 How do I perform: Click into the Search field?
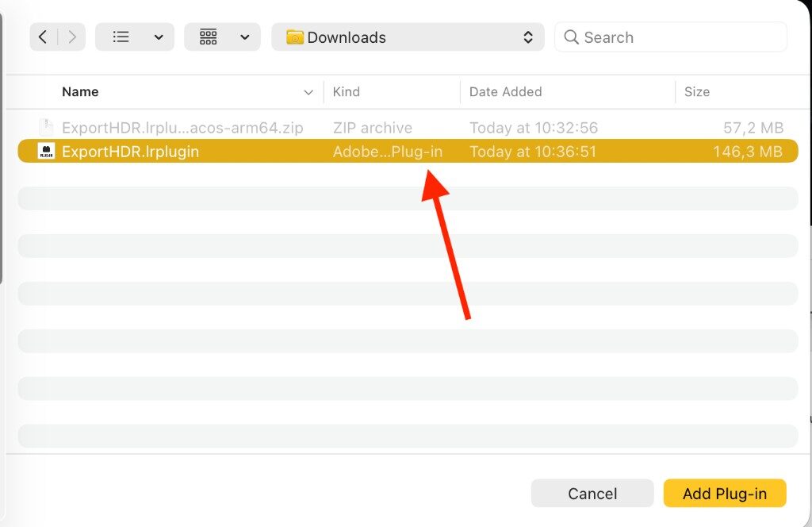click(x=671, y=37)
